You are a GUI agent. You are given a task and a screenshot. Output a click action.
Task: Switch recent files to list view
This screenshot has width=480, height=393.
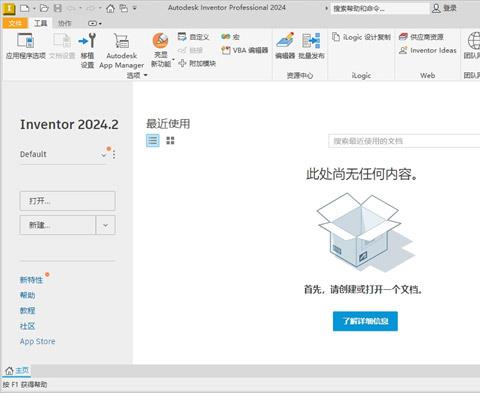pos(153,140)
